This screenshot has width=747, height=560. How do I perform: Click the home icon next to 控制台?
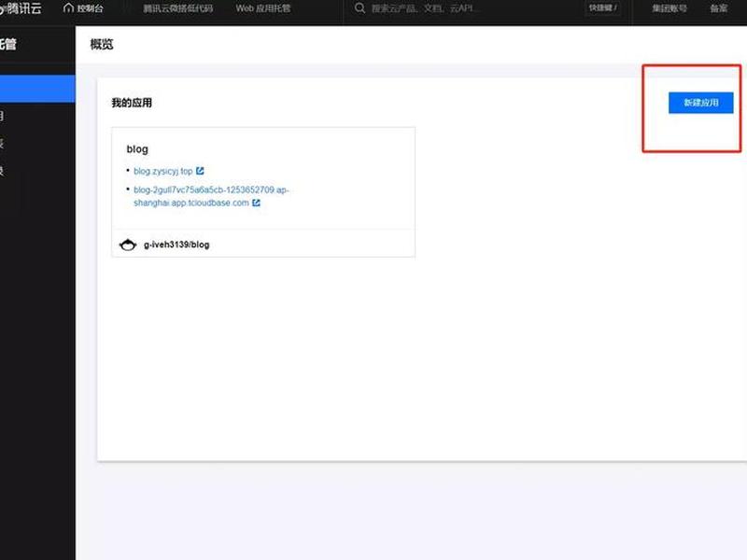(x=68, y=8)
